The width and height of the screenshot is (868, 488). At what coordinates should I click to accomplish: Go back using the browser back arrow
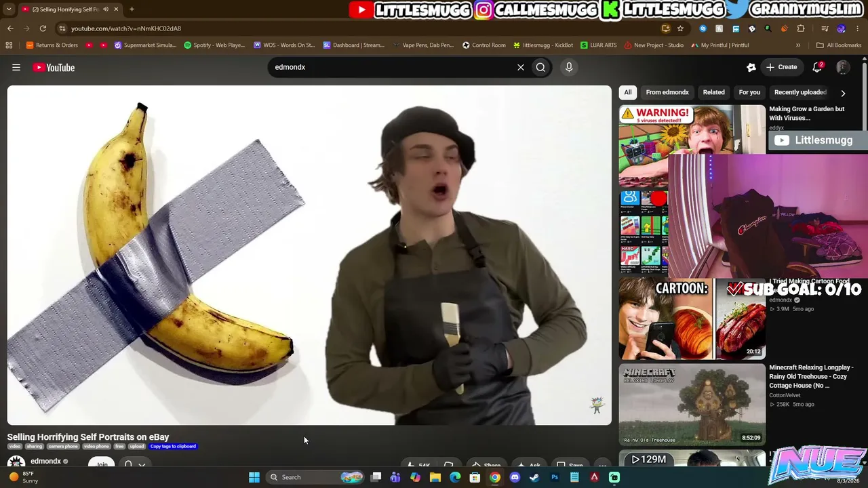pos(10,28)
